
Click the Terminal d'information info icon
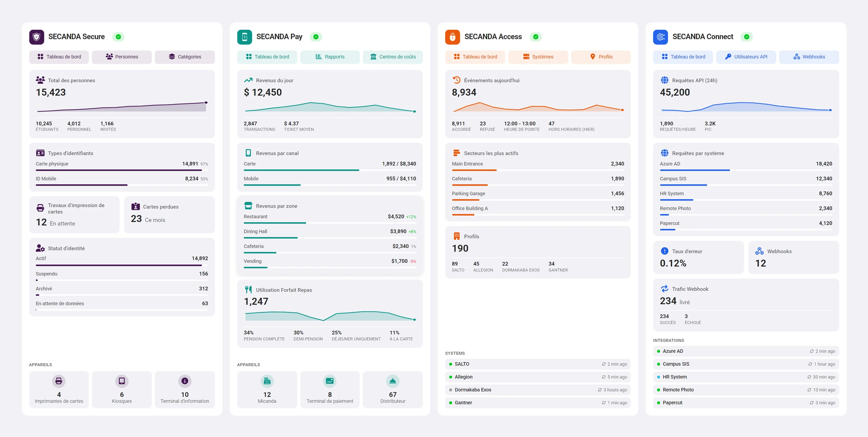(185, 381)
